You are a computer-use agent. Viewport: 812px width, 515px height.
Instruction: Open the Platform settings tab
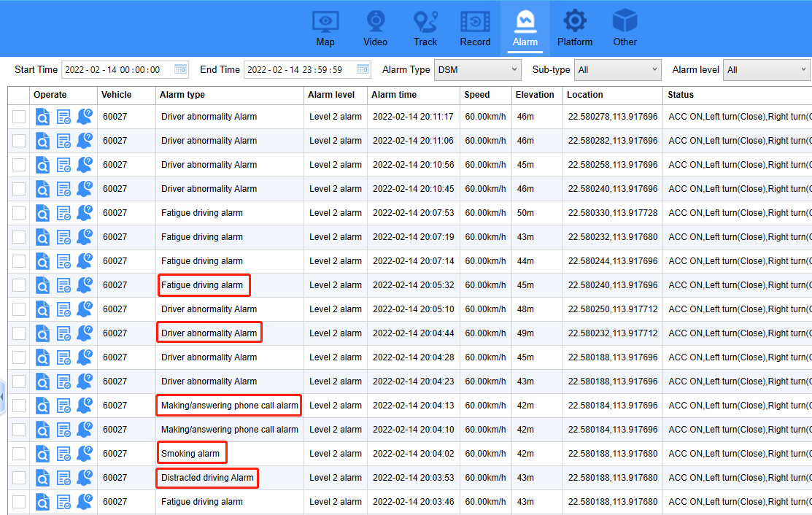[x=575, y=29]
